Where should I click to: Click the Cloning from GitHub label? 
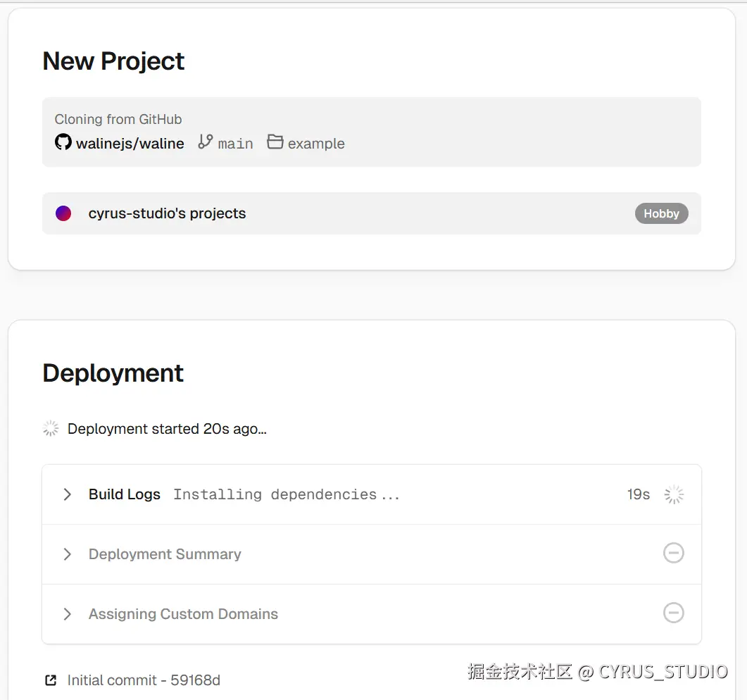pyautogui.click(x=118, y=119)
